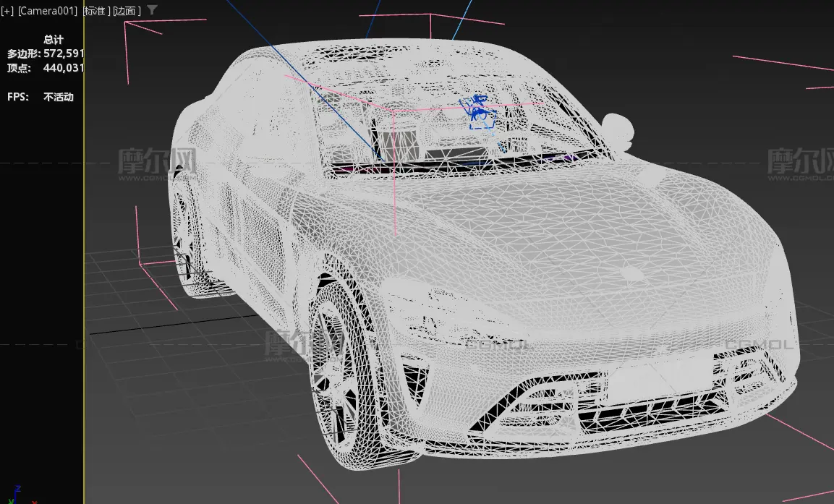
Task: Click the vertex count value 440,031
Action: (64, 67)
